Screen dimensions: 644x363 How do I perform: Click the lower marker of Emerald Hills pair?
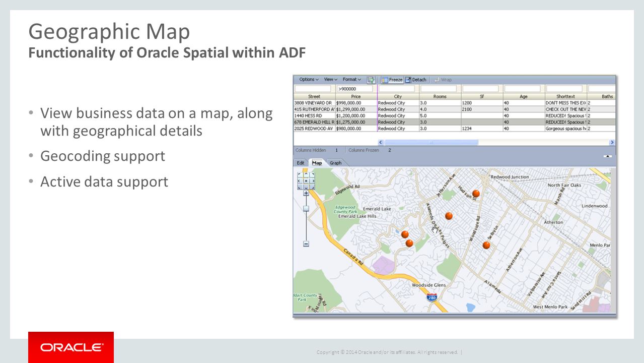tap(409, 243)
